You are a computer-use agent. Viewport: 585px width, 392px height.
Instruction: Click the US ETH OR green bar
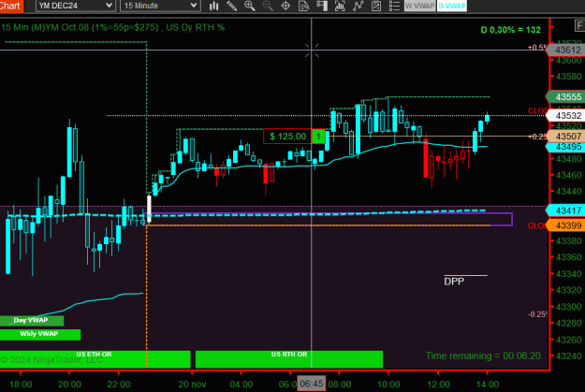point(95,359)
